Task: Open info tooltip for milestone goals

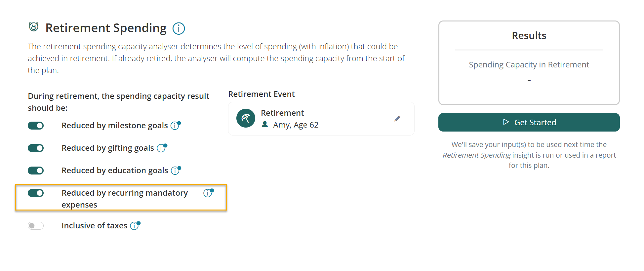Action: point(175,126)
